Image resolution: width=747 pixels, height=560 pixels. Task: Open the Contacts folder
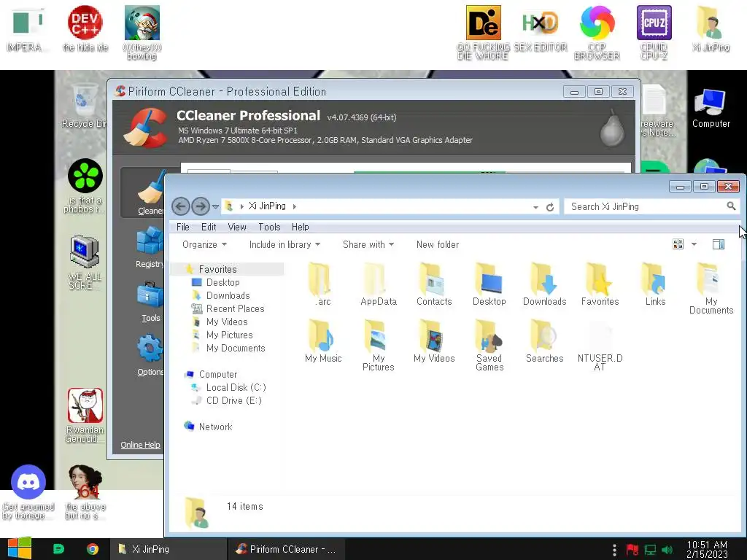click(x=433, y=284)
